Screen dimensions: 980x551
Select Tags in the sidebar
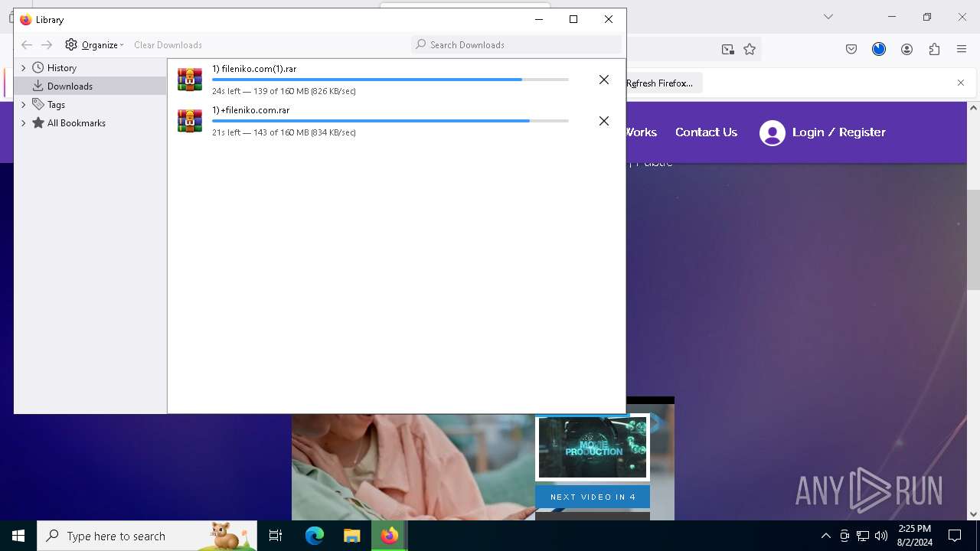(56, 105)
